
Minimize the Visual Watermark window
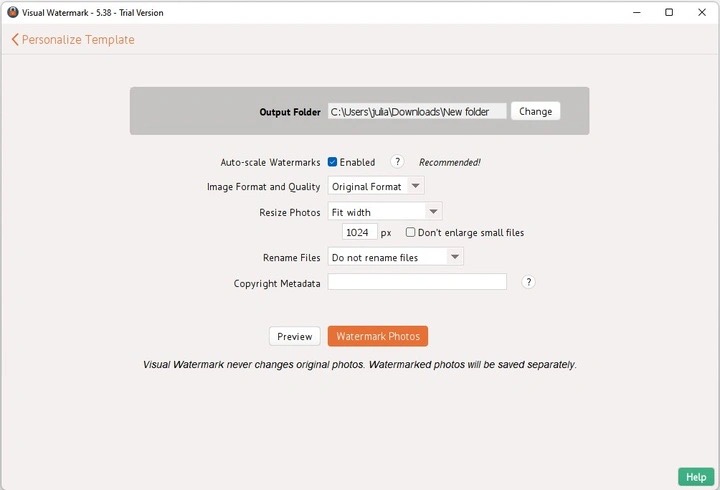coord(637,12)
